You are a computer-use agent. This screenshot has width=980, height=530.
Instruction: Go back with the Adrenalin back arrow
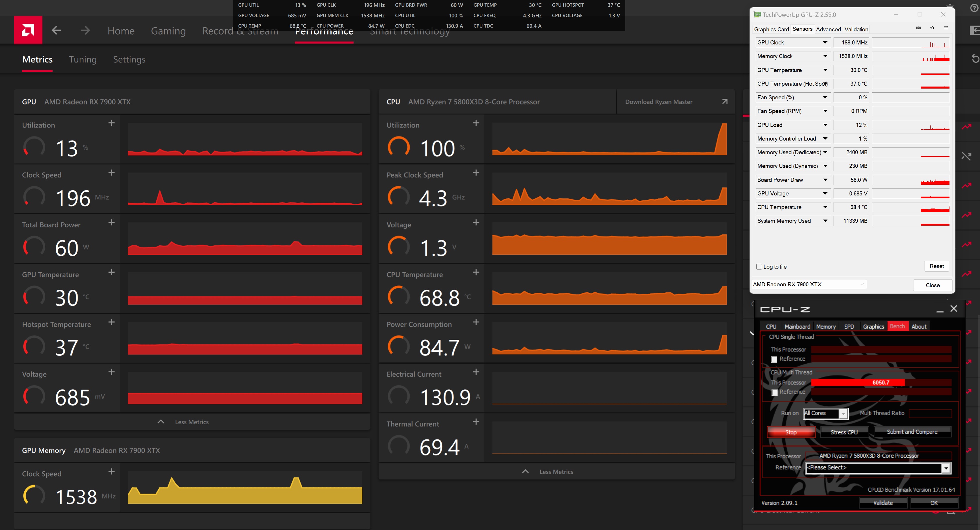(x=56, y=30)
